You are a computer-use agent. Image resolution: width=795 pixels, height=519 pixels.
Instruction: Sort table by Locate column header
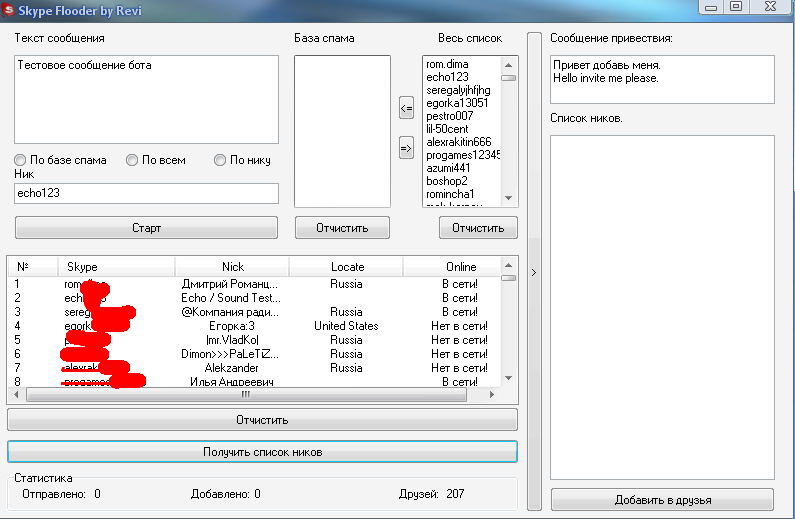coord(346,267)
